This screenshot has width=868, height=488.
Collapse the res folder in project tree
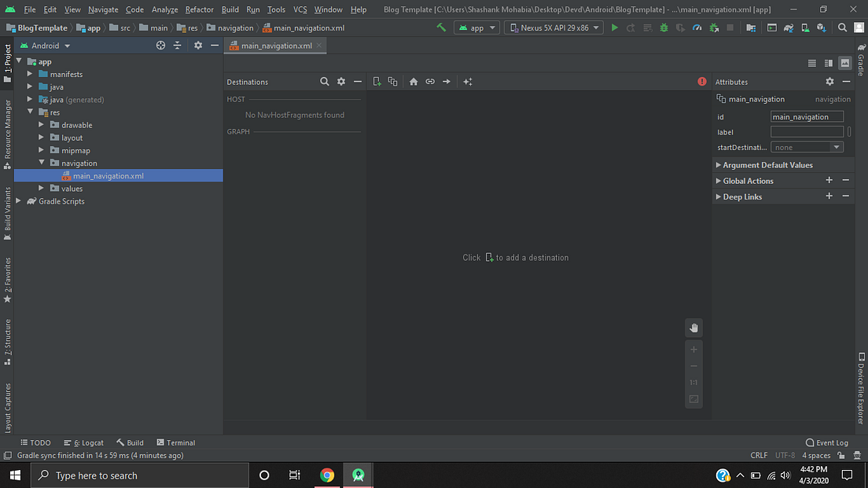30,112
